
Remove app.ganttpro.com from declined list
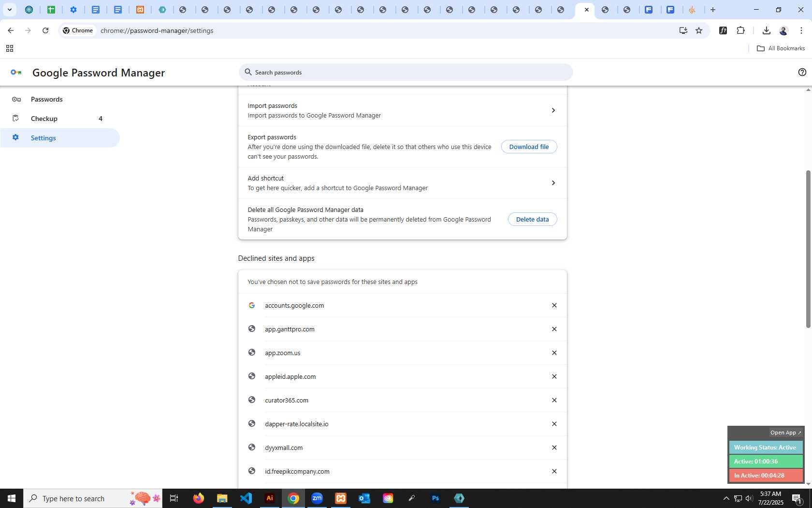[554, 329]
